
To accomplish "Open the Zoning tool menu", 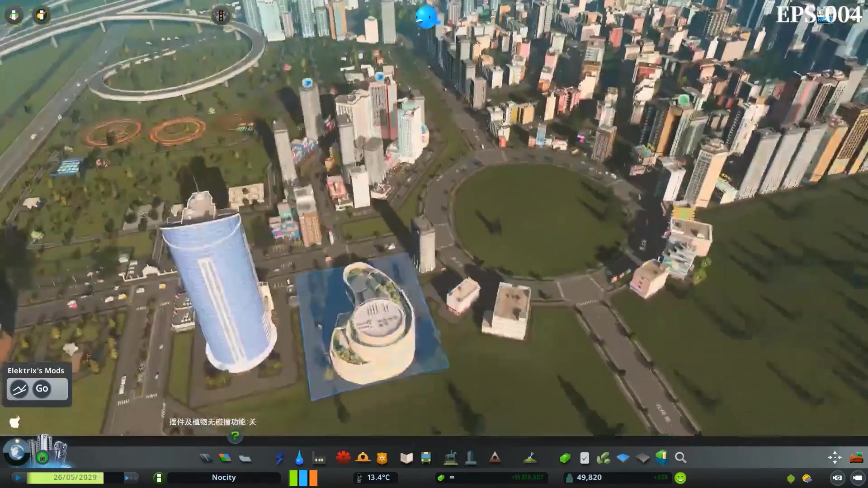I will [x=225, y=458].
